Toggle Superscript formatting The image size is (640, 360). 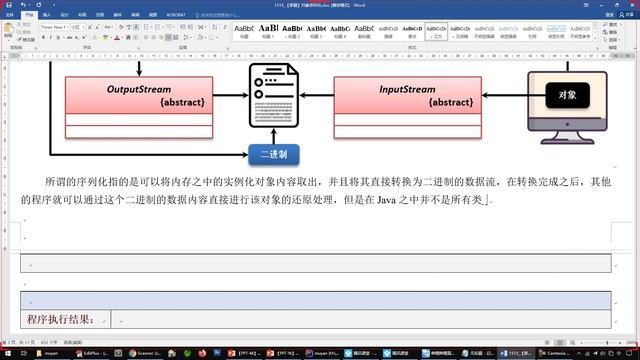[x=84, y=38]
